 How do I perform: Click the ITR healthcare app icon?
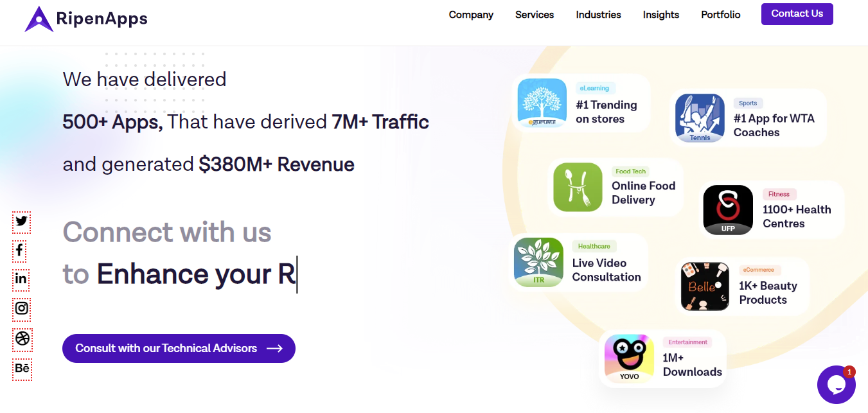(538, 262)
